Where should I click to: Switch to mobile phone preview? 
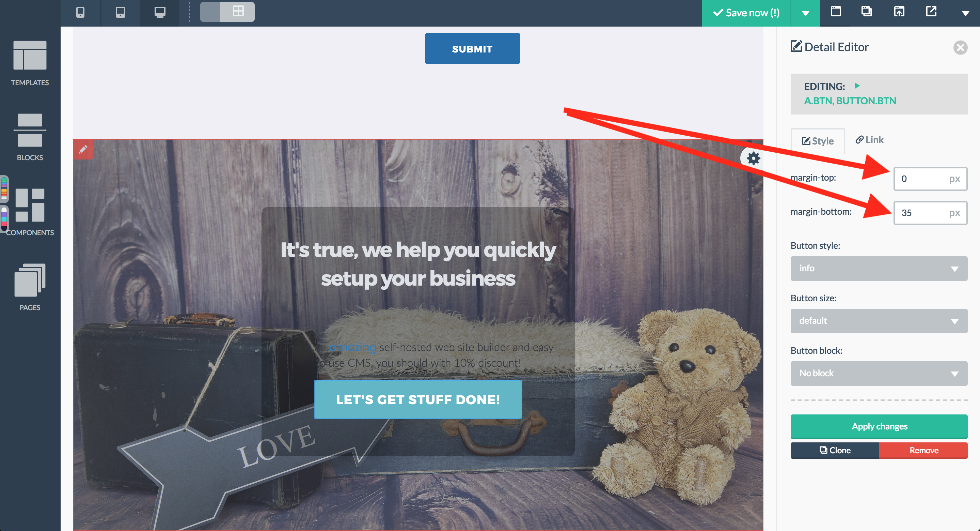80,13
